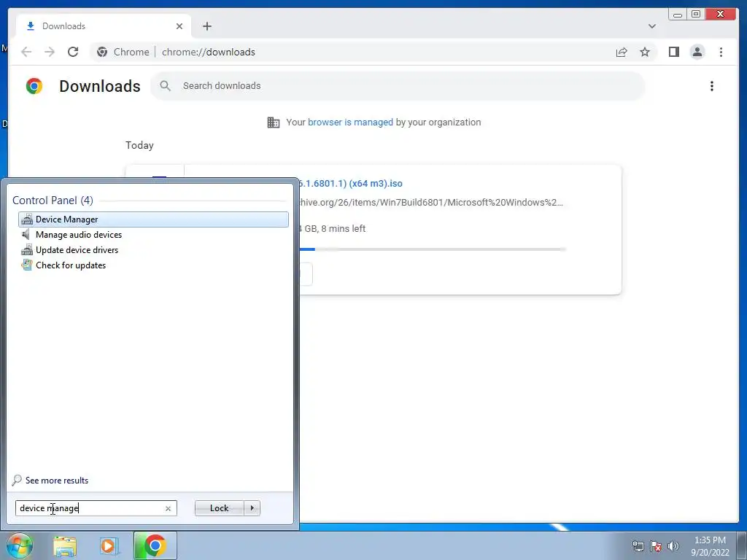The image size is (747, 560).
Task: Open Windows Media Player from taskbar
Action: pyautogui.click(x=109, y=545)
